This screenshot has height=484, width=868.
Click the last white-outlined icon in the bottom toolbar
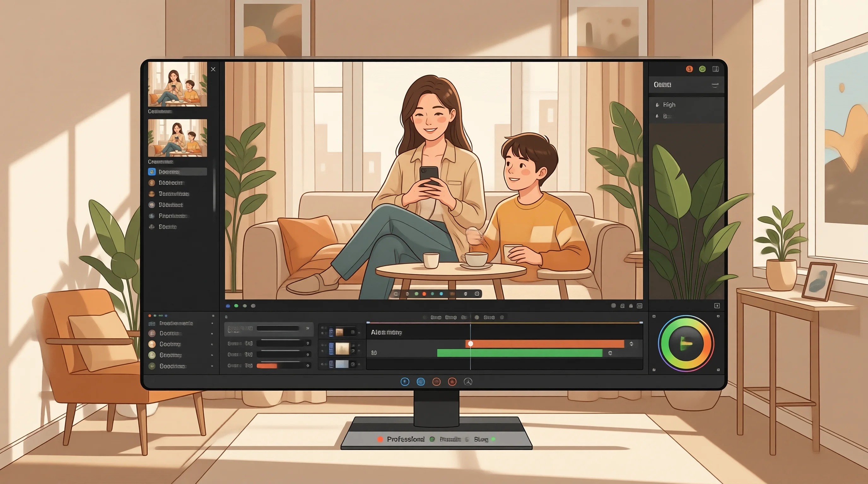pyautogui.click(x=468, y=382)
